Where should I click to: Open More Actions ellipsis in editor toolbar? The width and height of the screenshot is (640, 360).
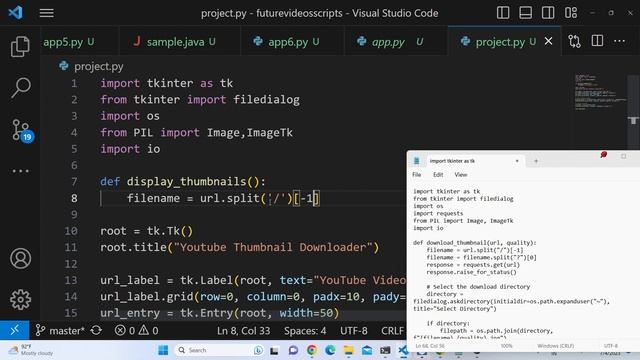pos(619,41)
